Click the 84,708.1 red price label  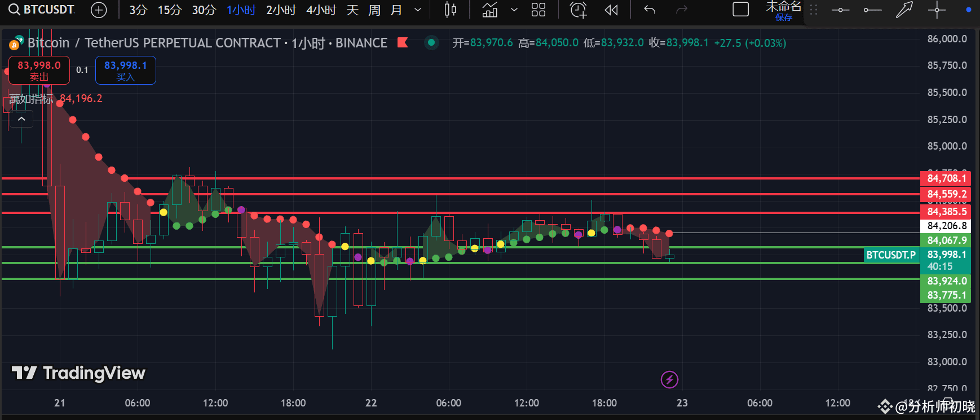pos(946,178)
